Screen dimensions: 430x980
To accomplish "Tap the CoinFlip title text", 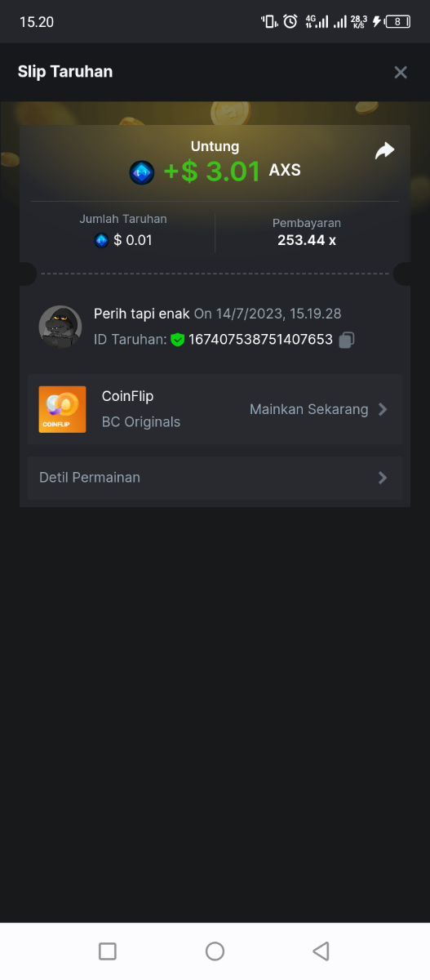I will [127, 396].
